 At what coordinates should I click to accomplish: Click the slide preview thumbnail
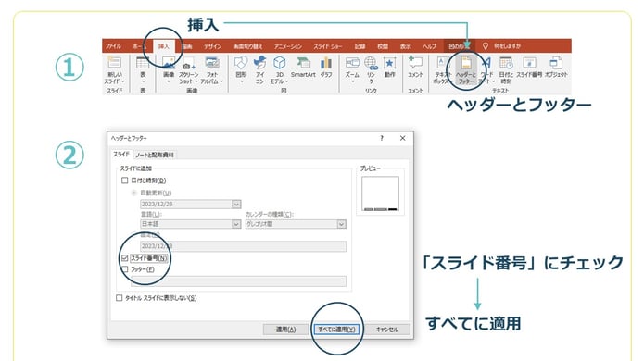click(x=380, y=193)
